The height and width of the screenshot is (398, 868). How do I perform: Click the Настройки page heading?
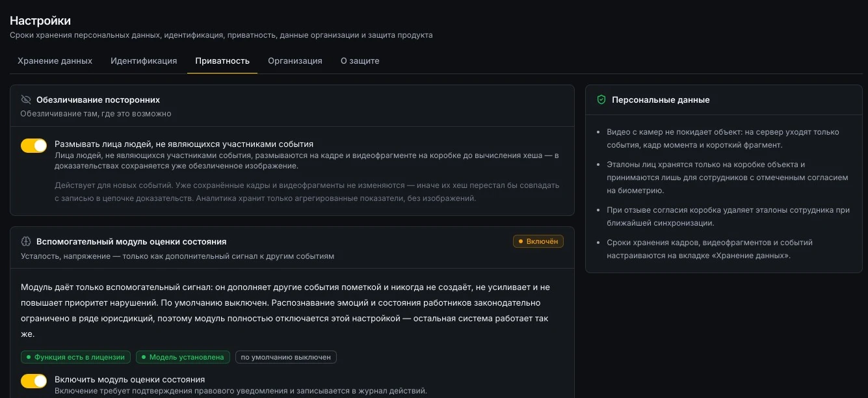tap(40, 21)
